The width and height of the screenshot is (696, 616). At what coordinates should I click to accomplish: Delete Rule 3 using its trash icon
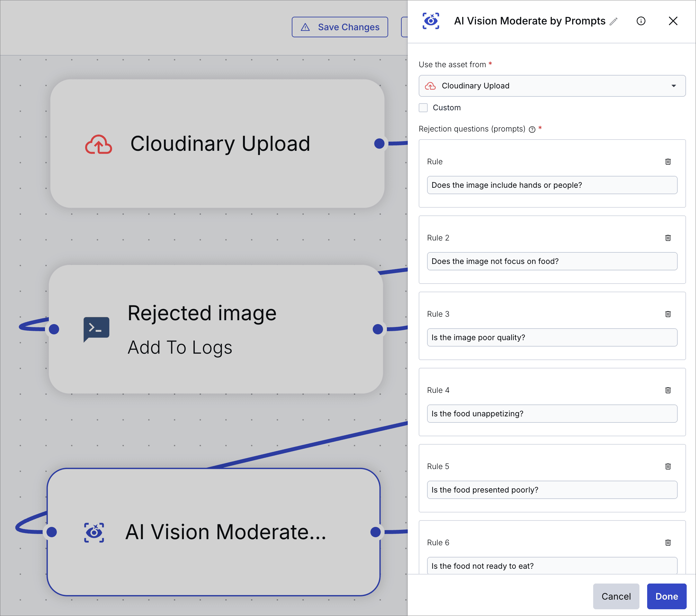(668, 314)
